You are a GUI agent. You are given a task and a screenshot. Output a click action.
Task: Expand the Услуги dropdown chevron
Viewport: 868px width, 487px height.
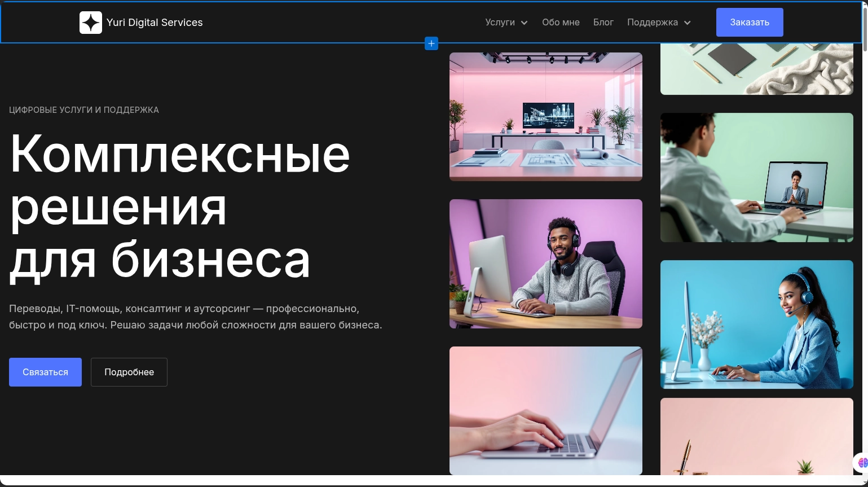click(x=524, y=23)
